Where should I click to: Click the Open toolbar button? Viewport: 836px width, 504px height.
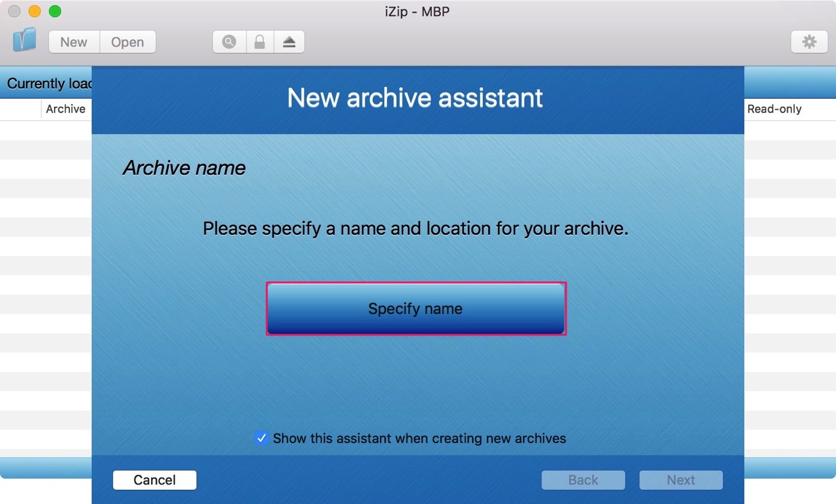pos(127,42)
